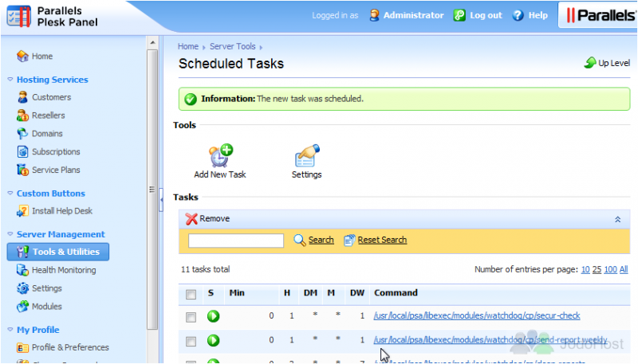Click the sidebar collapse handle

coord(161,200)
